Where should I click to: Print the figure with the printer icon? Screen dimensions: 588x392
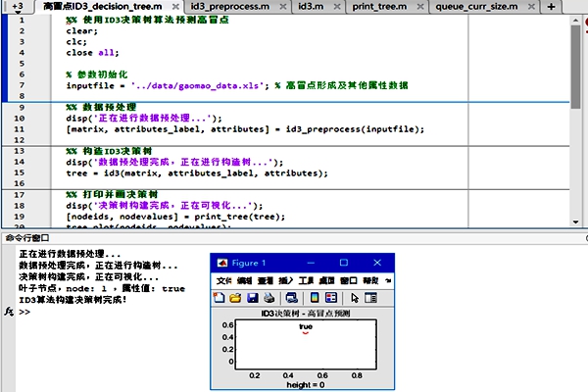(x=268, y=297)
